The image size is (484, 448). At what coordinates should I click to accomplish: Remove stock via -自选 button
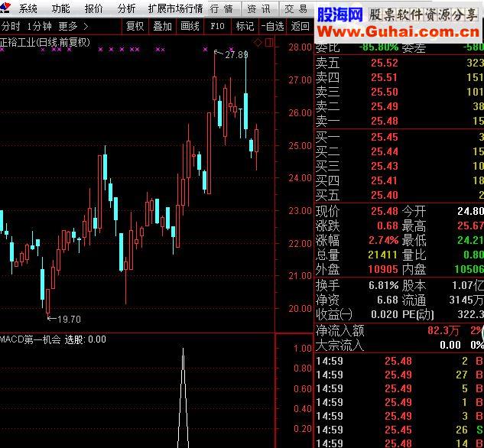pyautogui.click(x=272, y=27)
